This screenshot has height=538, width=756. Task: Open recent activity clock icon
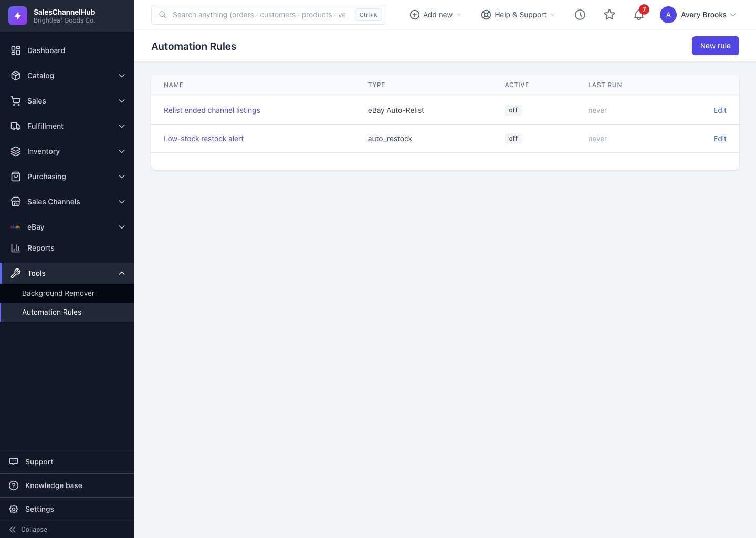point(580,15)
